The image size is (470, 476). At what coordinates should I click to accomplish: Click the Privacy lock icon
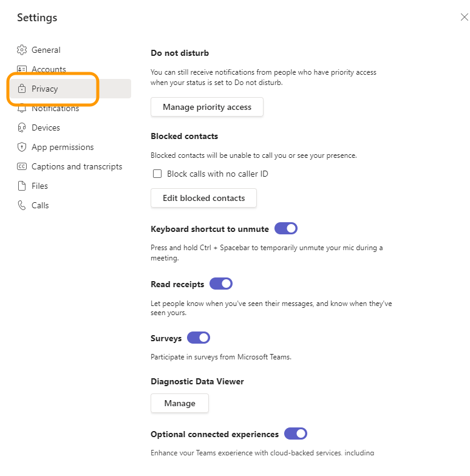tap(22, 89)
